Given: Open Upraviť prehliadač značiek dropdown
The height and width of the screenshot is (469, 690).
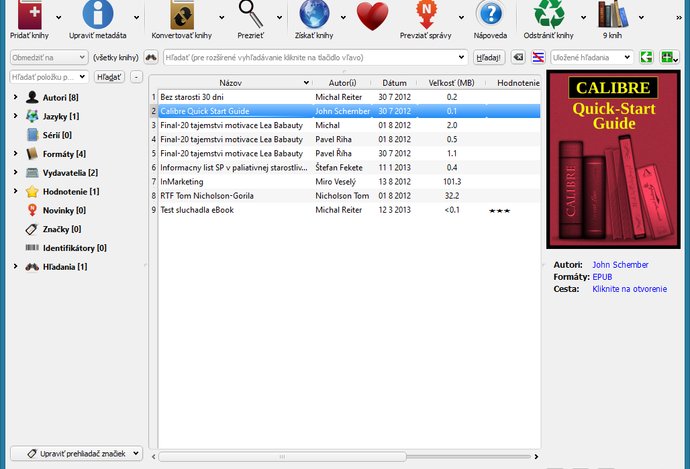Looking at the screenshot, I should (77, 454).
